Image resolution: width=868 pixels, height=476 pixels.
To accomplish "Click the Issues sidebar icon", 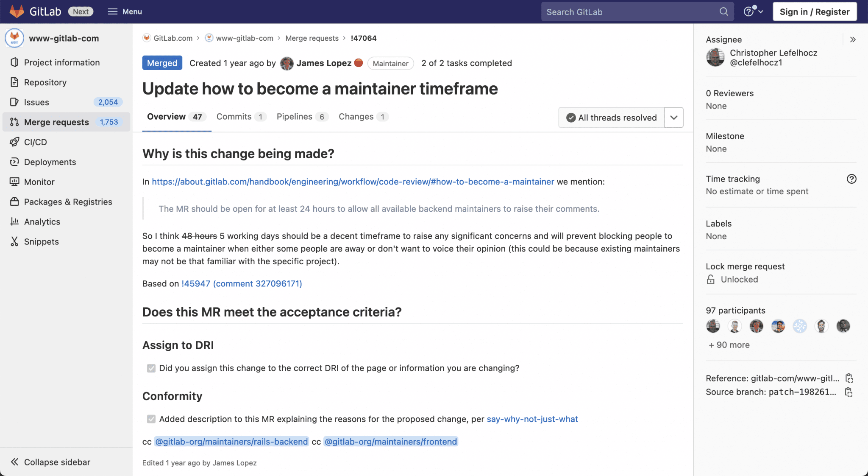I will [14, 102].
